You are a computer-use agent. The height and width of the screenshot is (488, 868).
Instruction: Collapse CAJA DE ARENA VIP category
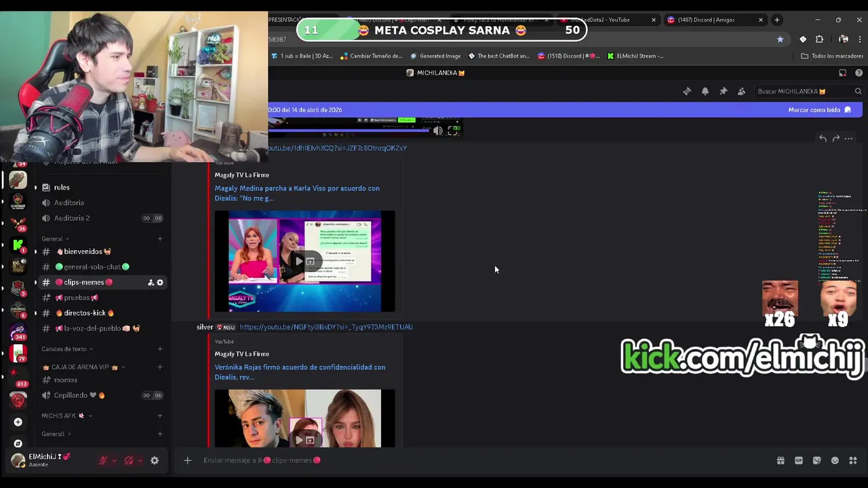coord(84,367)
